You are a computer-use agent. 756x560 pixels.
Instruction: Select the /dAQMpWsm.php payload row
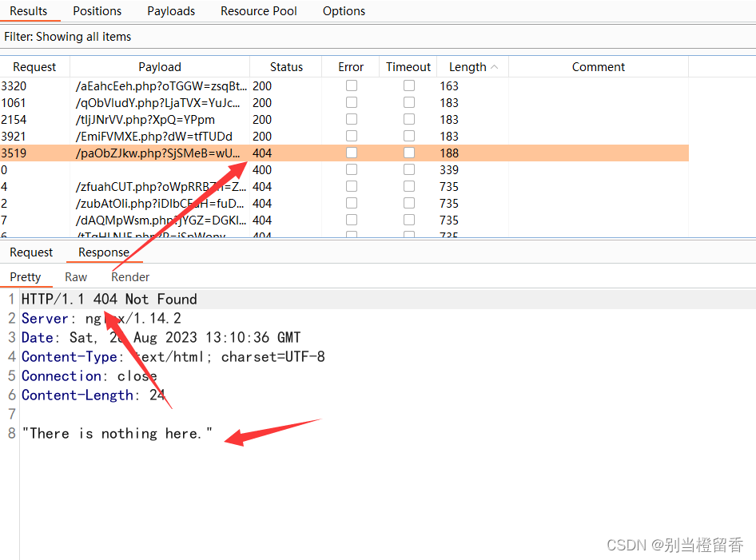click(344, 220)
